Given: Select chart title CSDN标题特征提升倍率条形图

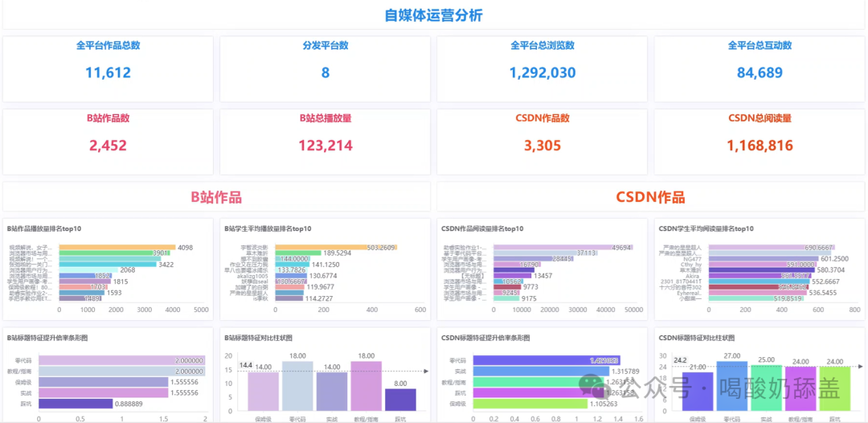Looking at the screenshot, I should click(485, 337).
